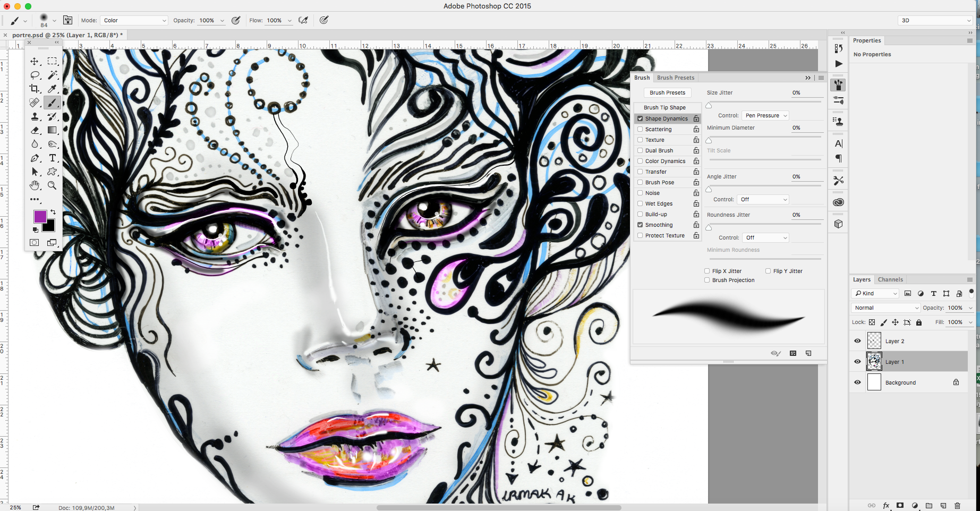Image resolution: width=980 pixels, height=511 pixels.
Task: Enable the Scattering checkbox
Action: coord(640,129)
